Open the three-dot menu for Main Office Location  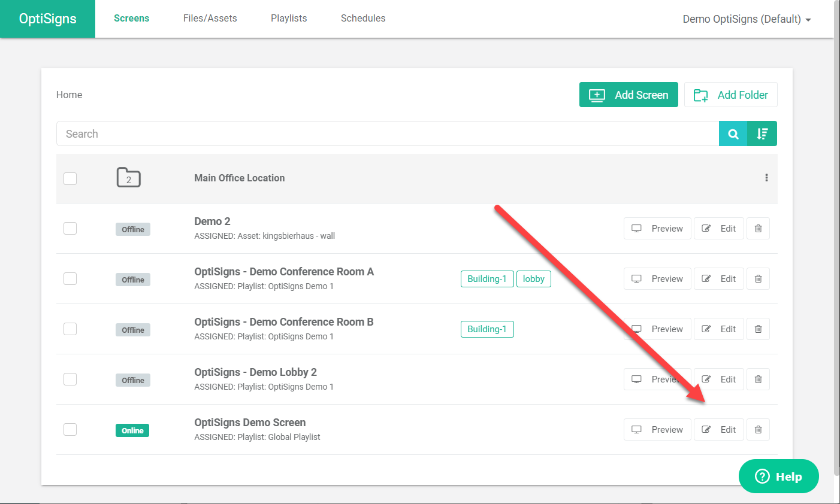point(766,177)
